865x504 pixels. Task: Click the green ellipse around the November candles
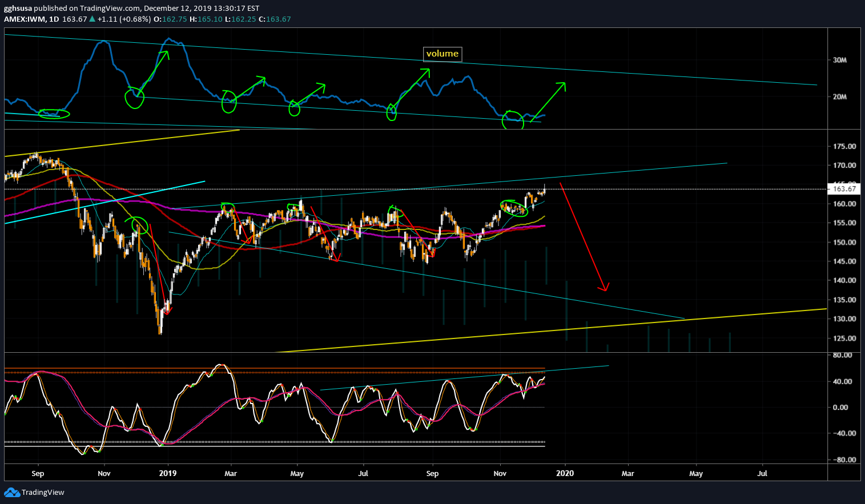coord(514,208)
